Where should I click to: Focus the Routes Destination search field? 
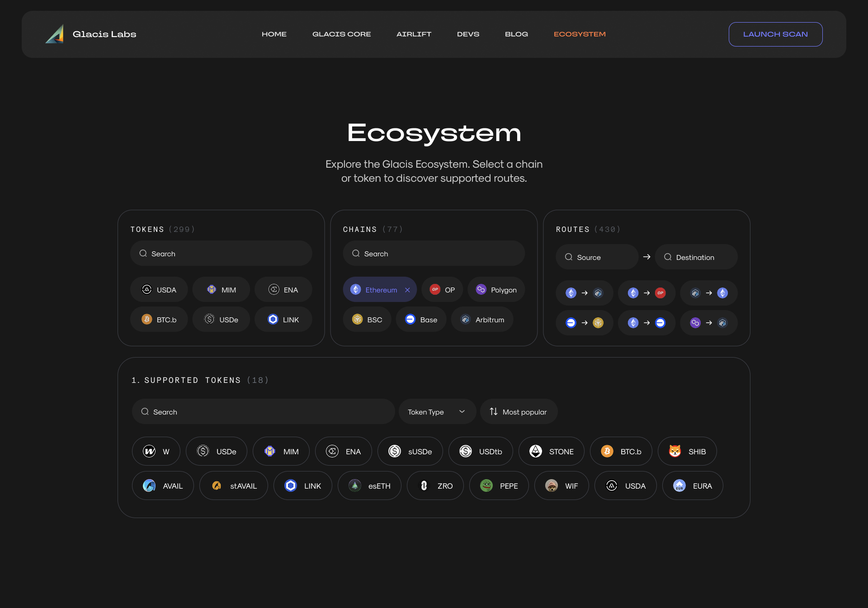click(696, 257)
